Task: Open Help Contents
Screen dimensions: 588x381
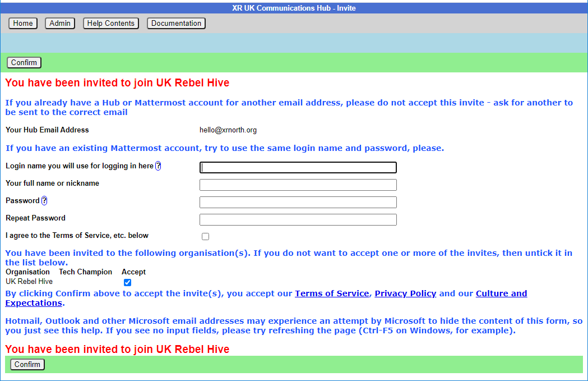Action: [110, 23]
